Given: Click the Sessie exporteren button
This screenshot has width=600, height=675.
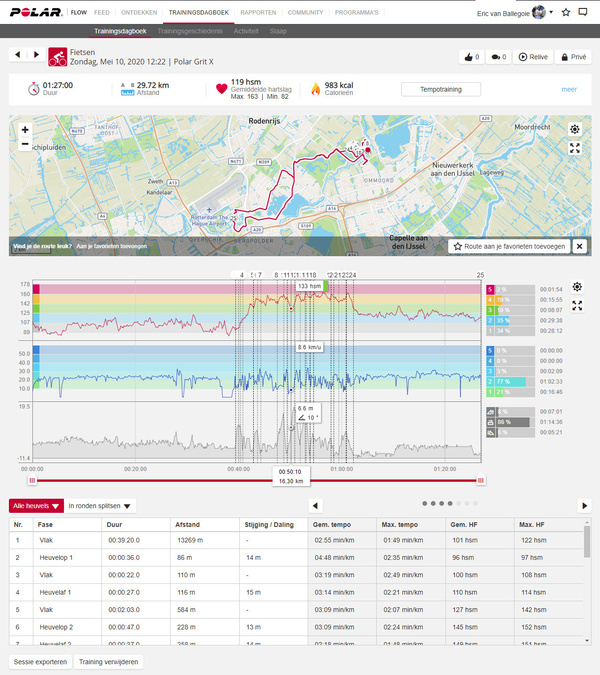Looking at the screenshot, I should click(38, 662).
